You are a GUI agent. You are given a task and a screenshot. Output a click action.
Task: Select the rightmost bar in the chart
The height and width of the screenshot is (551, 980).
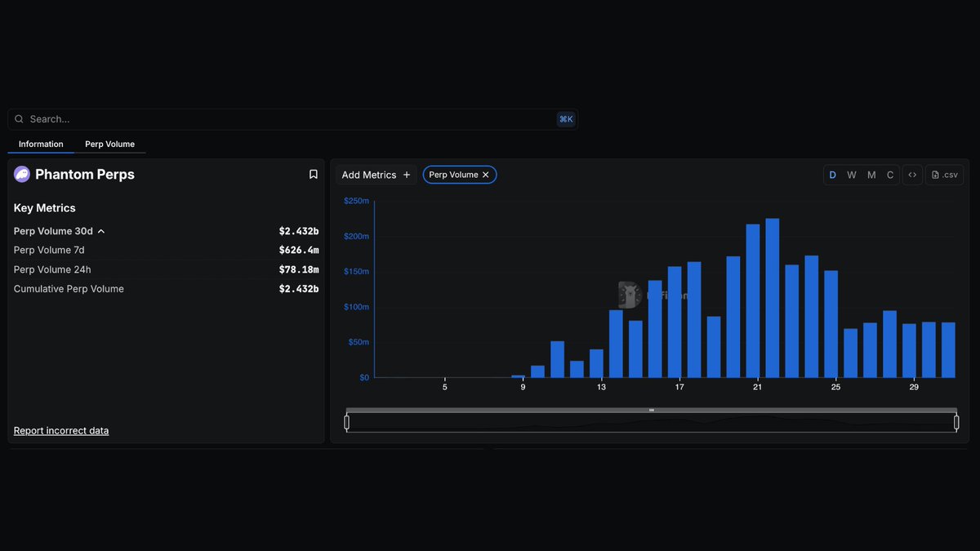coord(948,350)
